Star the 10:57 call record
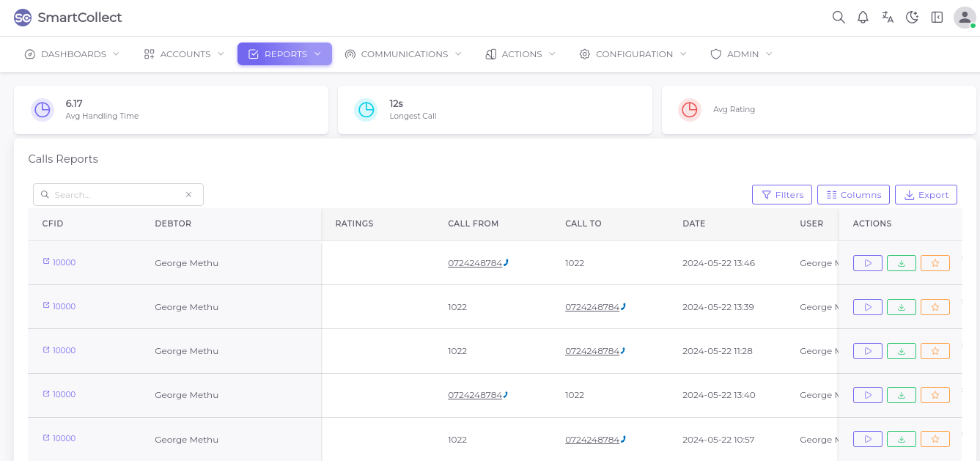 935,439
